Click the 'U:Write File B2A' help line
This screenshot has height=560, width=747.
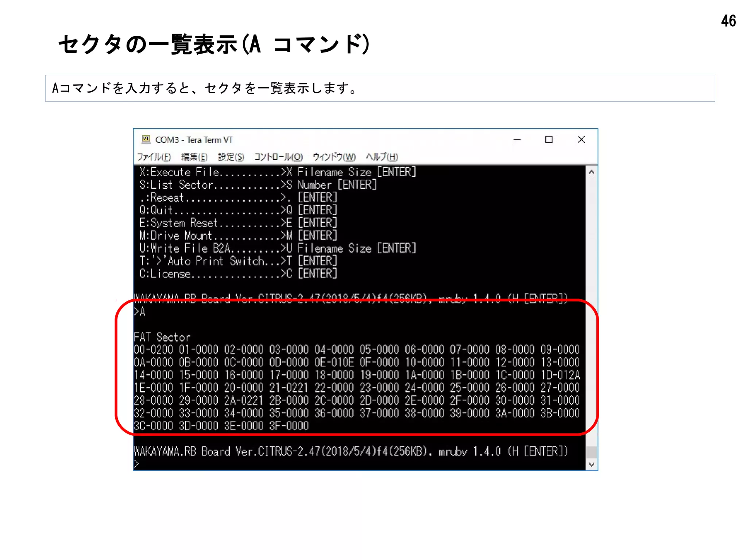(278, 248)
